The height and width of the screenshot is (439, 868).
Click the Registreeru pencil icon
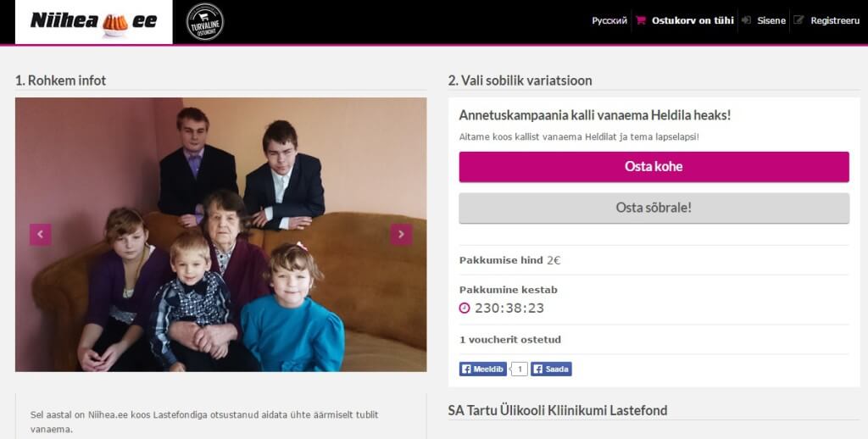pyautogui.click(x=798, y=20)
